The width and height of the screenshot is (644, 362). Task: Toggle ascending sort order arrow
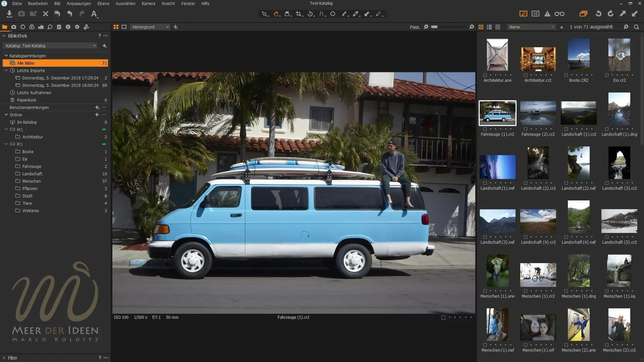tap(561, 27)
